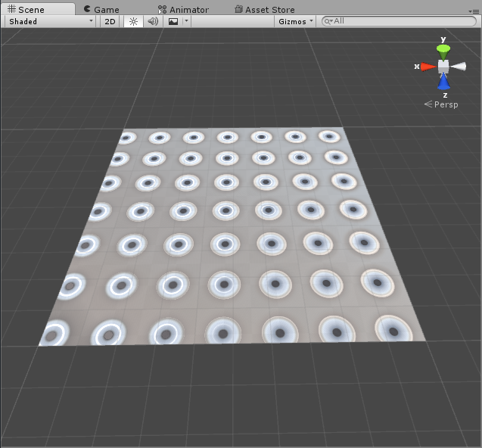The width and height of the screenshot is (482, 448).
Task: Expand the scene effects dropdown arrow
Action: (186, 21)
